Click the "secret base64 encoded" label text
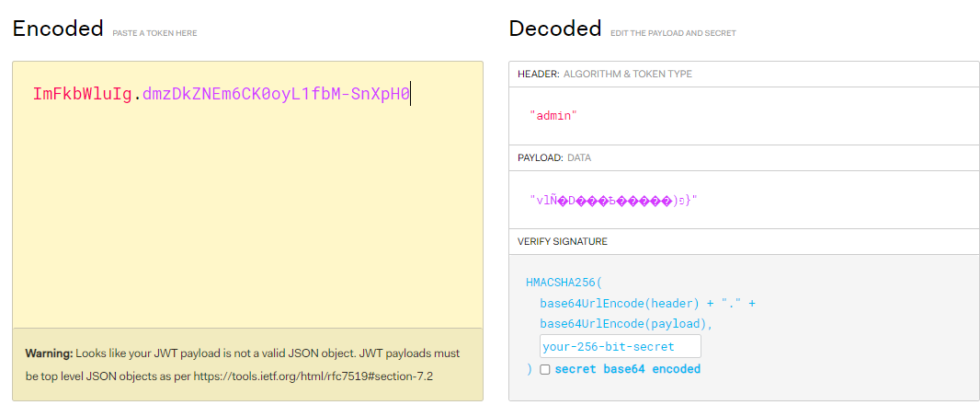980x405 pixels. (627, 369)
